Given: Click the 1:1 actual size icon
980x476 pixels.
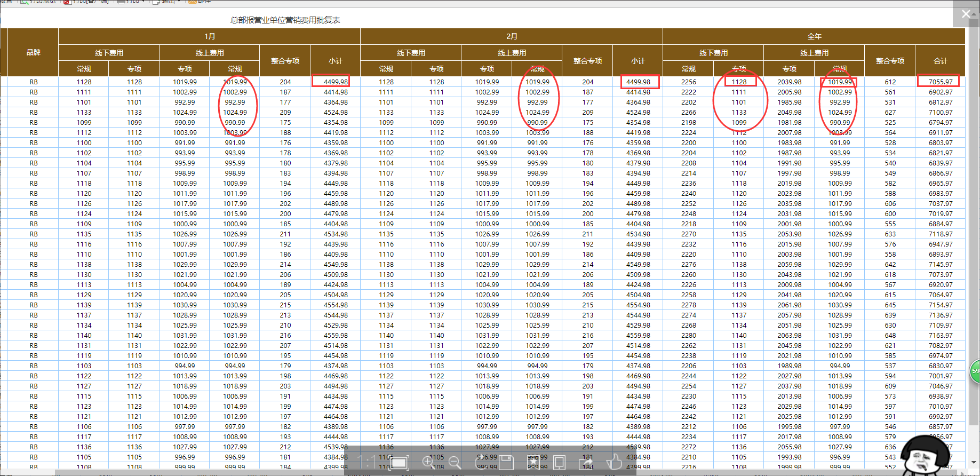Looking at the screenshot, I should (367, 462).
